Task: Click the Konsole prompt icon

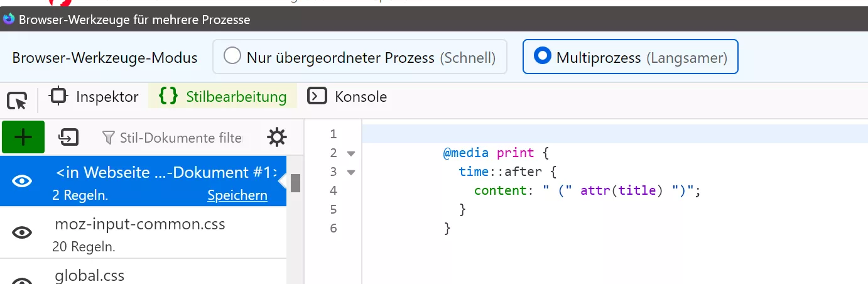Action: pyautogui.click(x=317, y=96)
